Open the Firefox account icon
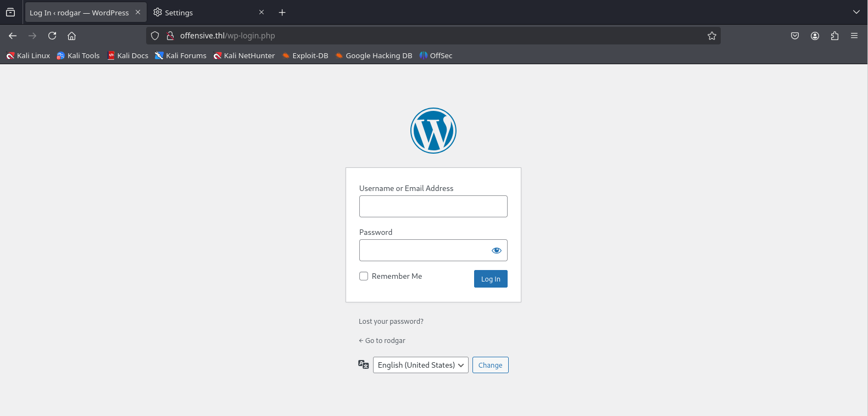 click(x=815, y=36)
